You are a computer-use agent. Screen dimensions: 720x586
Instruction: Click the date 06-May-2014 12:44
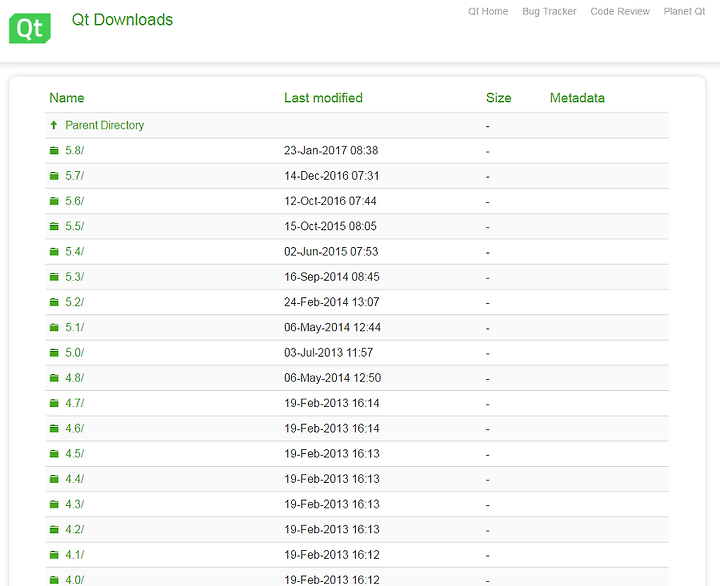coord(332,327)
